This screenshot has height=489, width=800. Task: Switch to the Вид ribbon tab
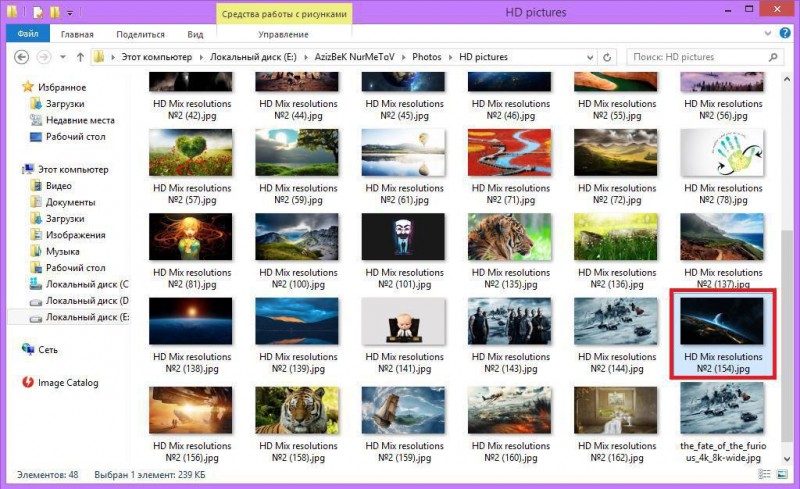tap(195, 34)
